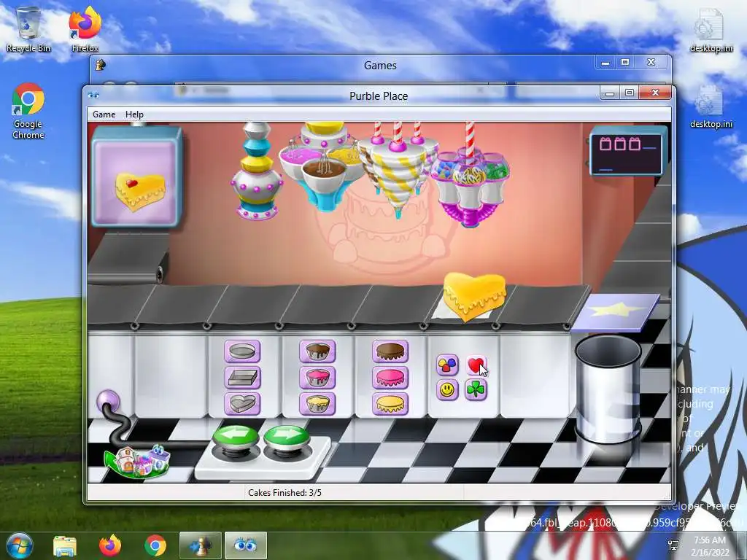
Task: Launch Chrome from the taskbar
Action: pos(155,545)
